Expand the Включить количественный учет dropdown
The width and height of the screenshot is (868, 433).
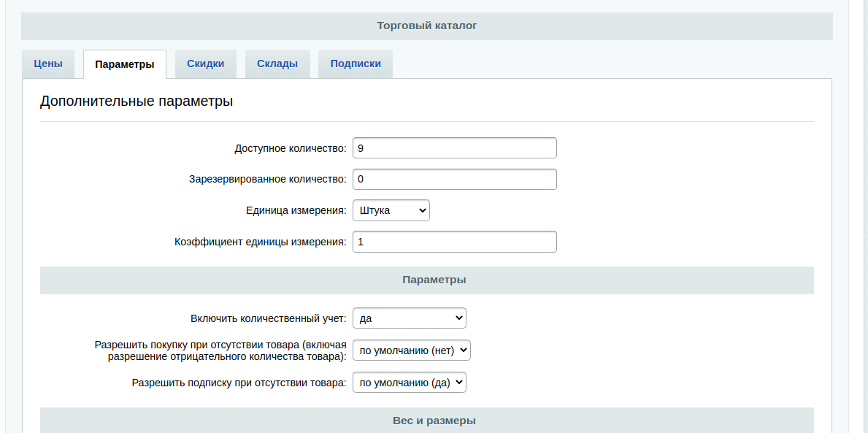409,318
